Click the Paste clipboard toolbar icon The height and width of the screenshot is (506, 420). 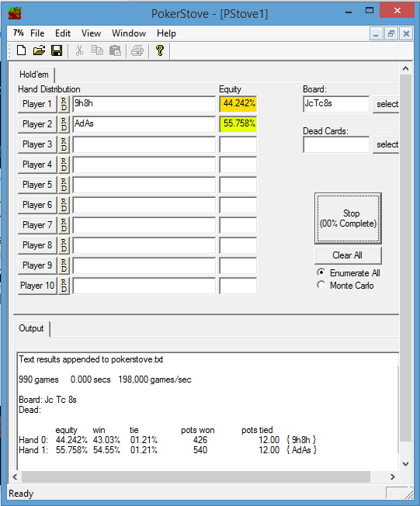tap(115, 50)
